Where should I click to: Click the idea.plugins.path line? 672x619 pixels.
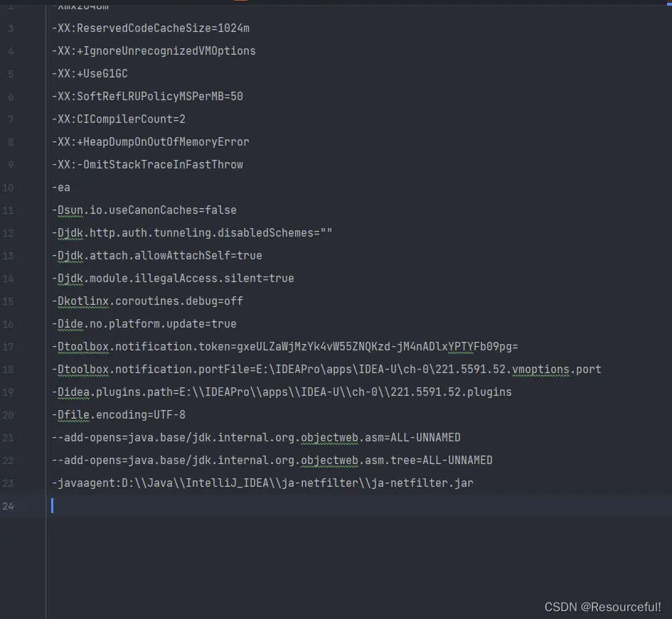(282, 392)
